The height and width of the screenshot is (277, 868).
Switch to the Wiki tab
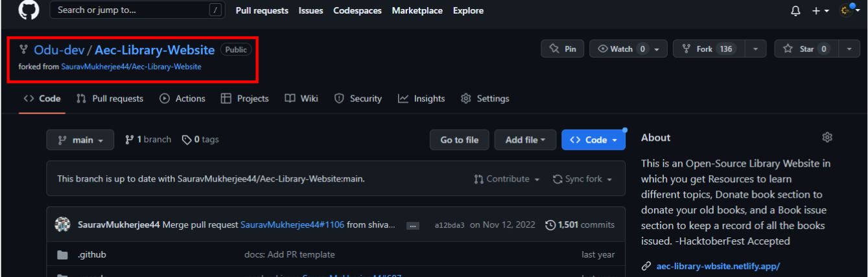(301, 99)
